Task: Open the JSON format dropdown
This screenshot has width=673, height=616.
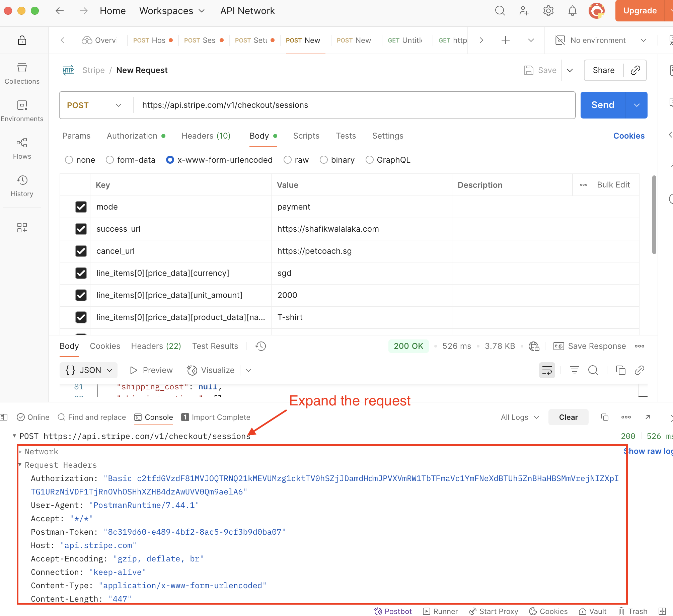Action: (89, 370)
